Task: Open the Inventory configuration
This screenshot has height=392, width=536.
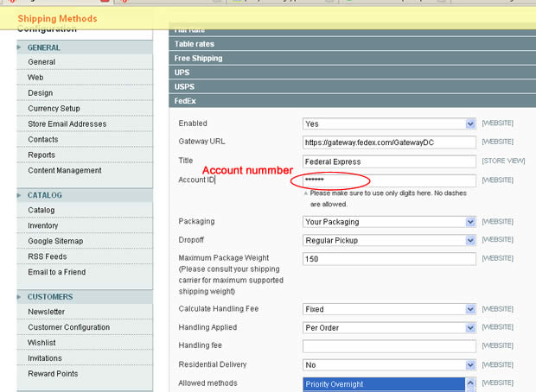Action: 43,225
